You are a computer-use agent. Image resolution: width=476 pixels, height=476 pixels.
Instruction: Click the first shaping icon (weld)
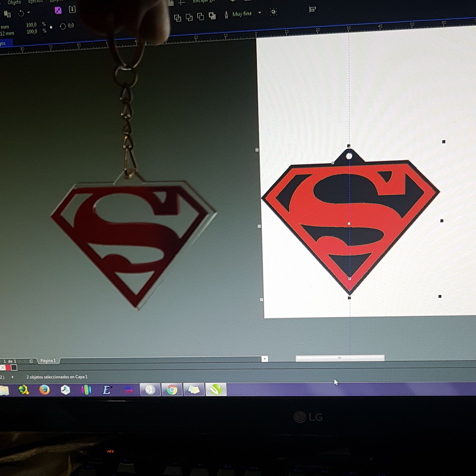coord(177,18)
